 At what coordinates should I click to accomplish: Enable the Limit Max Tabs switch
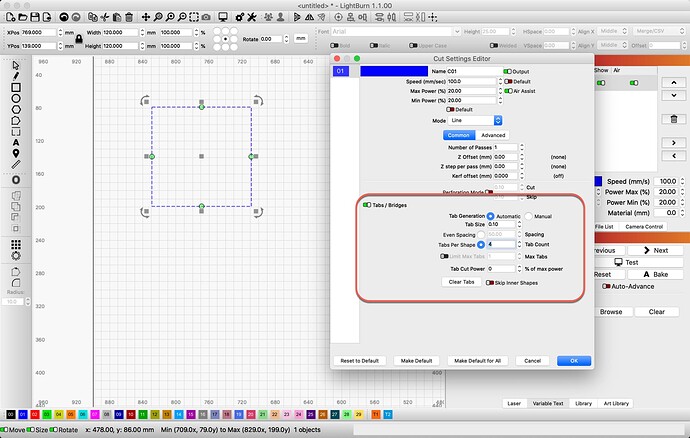tap(444, 256)
